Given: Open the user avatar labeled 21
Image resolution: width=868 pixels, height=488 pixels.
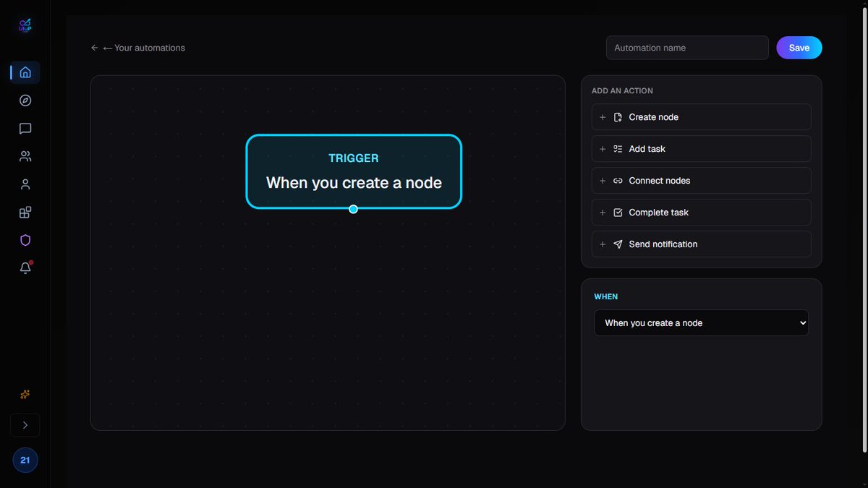Looking at the screenshot, I should tap(25, 460).
